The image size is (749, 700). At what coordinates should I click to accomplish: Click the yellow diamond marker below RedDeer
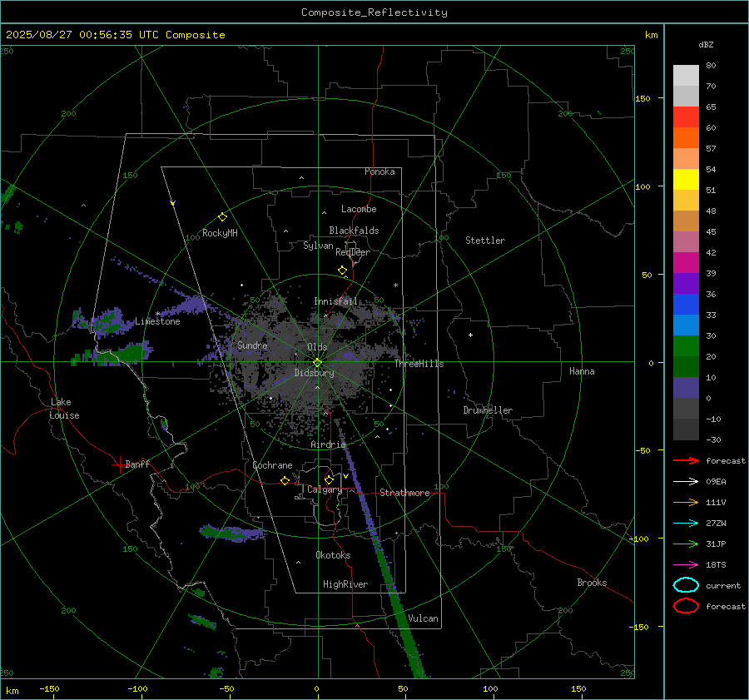tap(342, 271)
